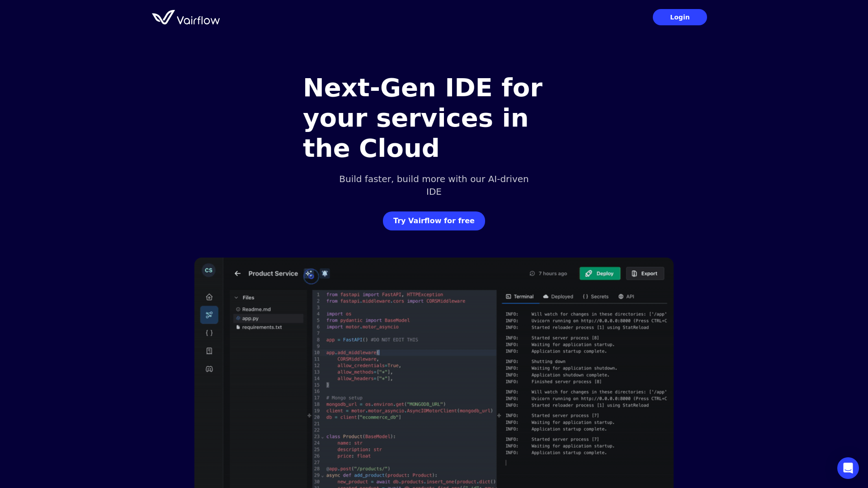Click the document list sidebar icon
The width and height of the screenshot is (868, 488).
click(209, 351)
